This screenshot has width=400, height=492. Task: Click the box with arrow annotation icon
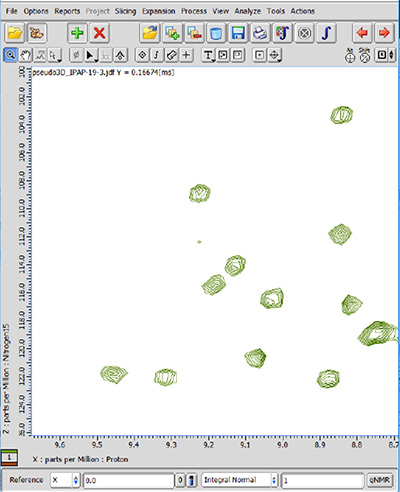coord(223,55)
